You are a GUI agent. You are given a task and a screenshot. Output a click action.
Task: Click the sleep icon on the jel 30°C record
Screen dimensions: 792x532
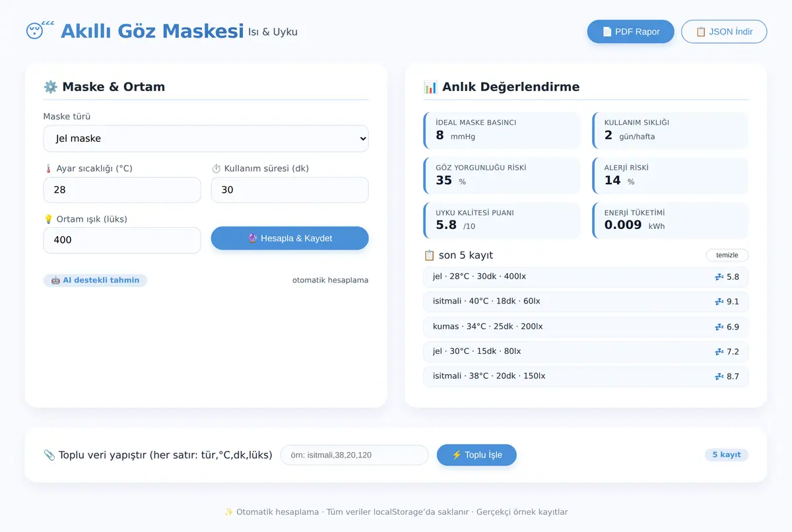(719, 352)
